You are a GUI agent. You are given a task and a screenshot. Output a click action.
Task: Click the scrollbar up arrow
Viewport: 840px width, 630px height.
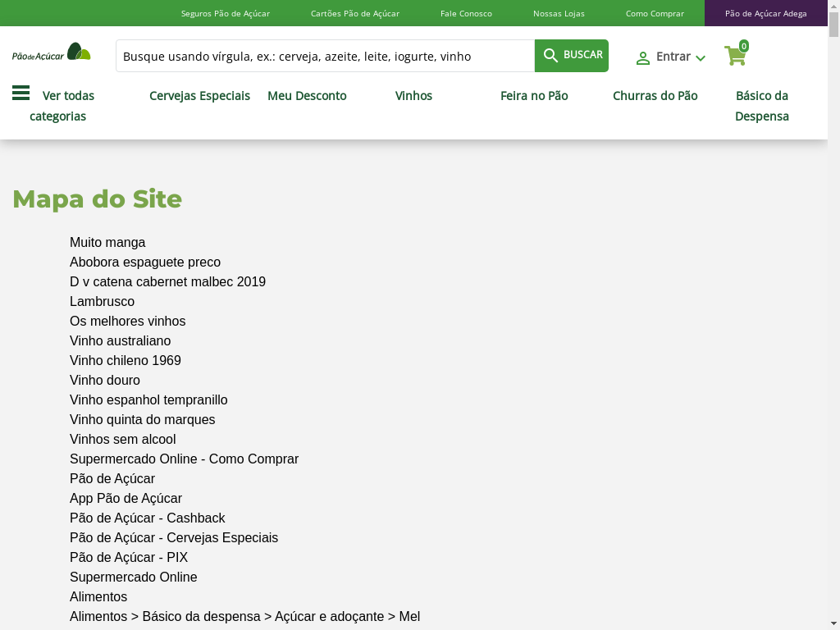[x=833, y=6]
